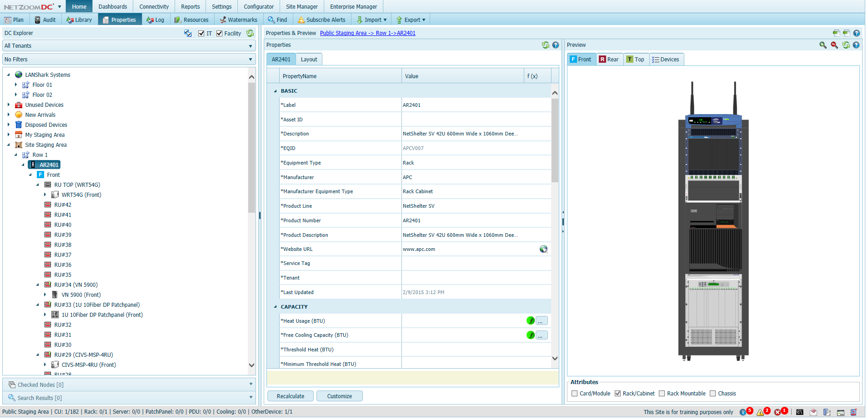Open the Properties panel help icon
868x420 pixels.
tap(556, 45)
